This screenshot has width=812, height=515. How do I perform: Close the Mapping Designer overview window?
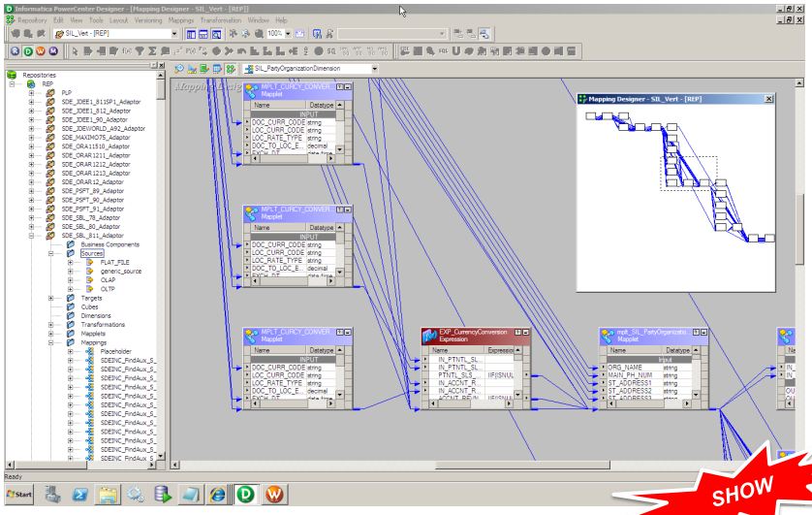click(769, 98)
